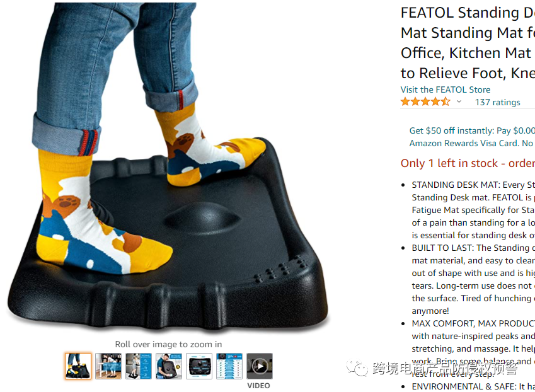This screenshot has width=535, height=392.
Task: Show fifth thumbnail with labeled mat diagram
Action: point(199,366)
